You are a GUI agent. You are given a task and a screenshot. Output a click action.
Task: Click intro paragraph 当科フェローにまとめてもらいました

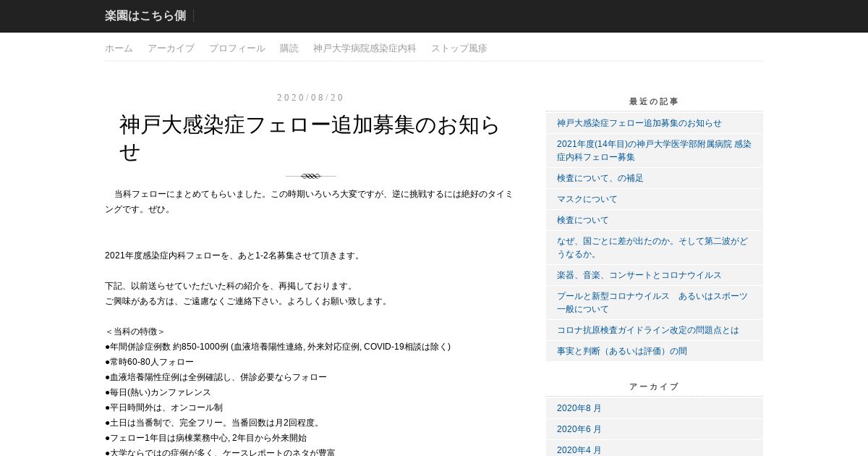[309, 201]
